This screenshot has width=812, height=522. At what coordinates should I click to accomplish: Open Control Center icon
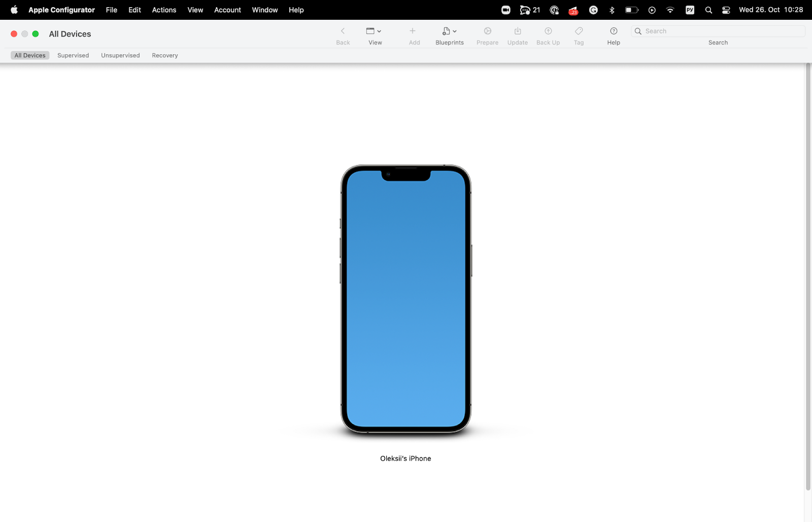(726, 10)
